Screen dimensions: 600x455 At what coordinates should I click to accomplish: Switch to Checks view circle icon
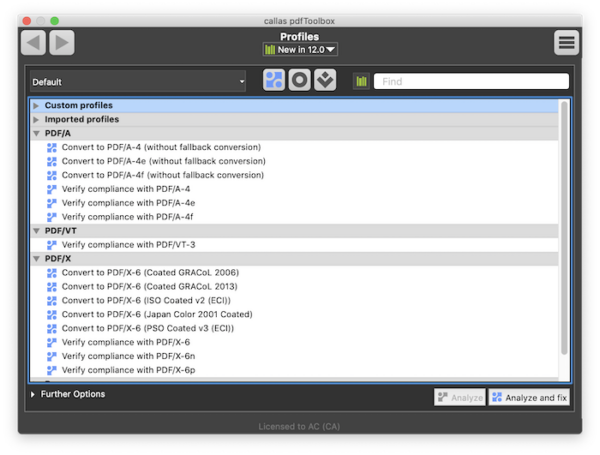tap(299, 80)
